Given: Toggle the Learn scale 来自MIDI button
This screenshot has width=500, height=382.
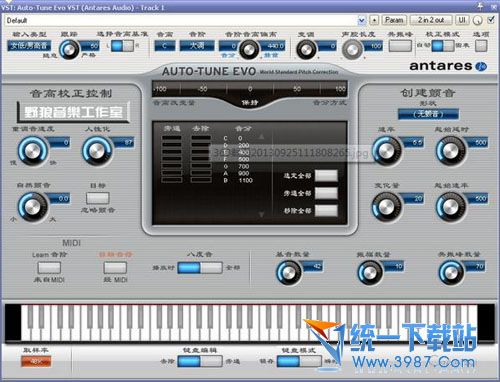Looking at the screenshot, I should coord(49,267).
